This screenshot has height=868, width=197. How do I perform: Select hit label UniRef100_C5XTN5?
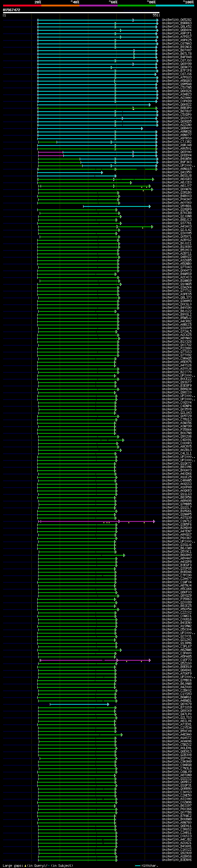point(177,88)
